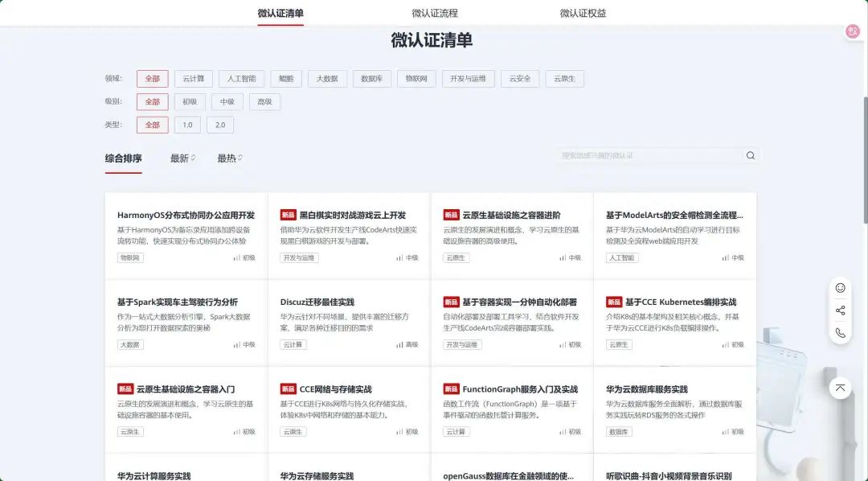Filter domain by 物联网
The image size is (868, 481).
pos(416,79)
